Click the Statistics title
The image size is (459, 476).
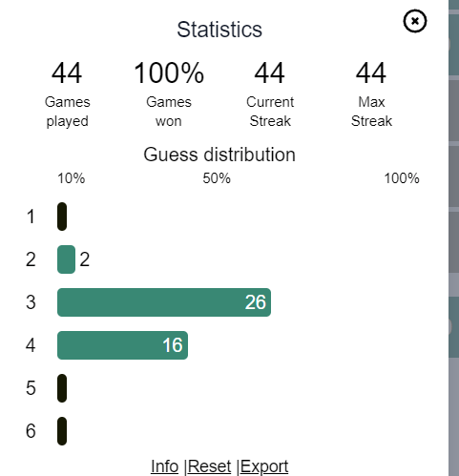[x=219, y=30]
